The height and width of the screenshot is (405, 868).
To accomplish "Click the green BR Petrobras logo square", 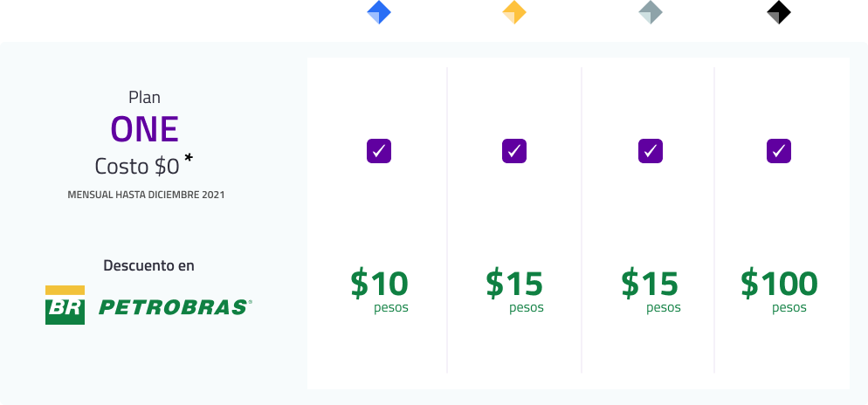I will 65,305.
